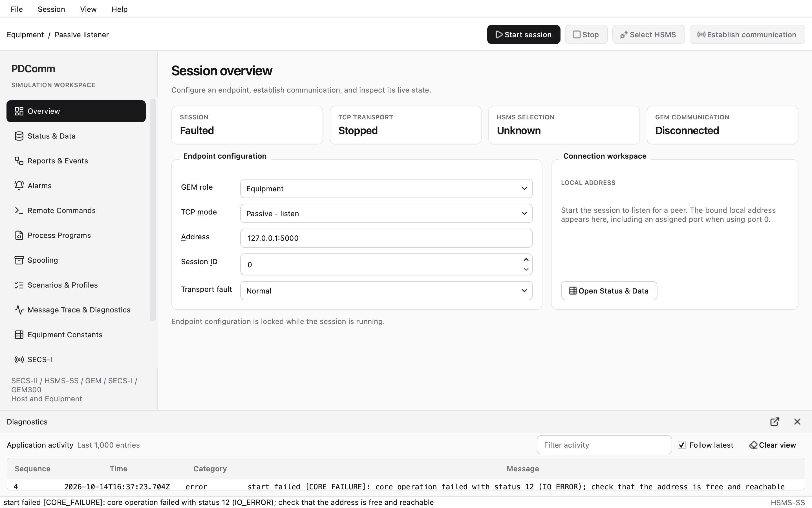Click the Faulted session status card
This screenshot has height=508, width=812.
247,125
